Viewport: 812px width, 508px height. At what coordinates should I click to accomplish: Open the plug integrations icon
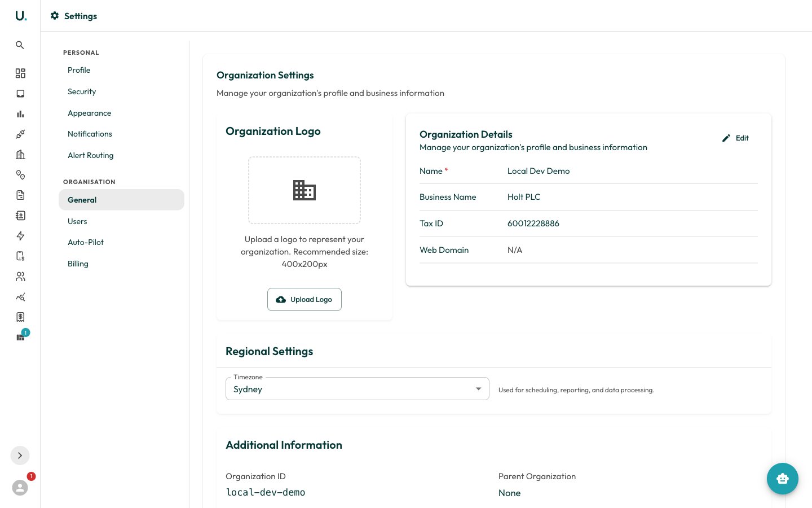pyautogui.click(x=20, y=134)
